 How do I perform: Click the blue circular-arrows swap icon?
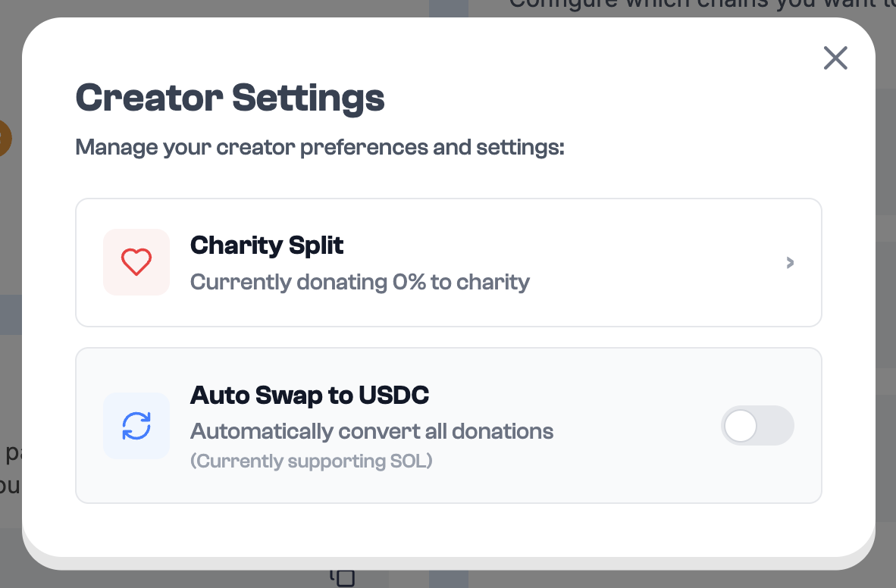coord(136,426)
